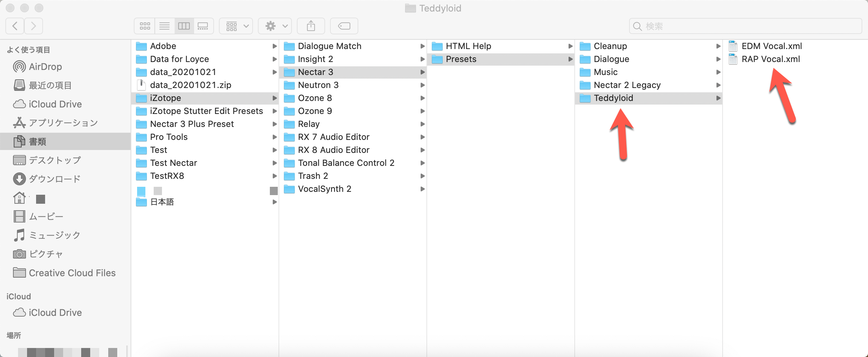Open AirDrop in the sidebar
The width and height of the screenshot is (868, 357).
(65, 67)
